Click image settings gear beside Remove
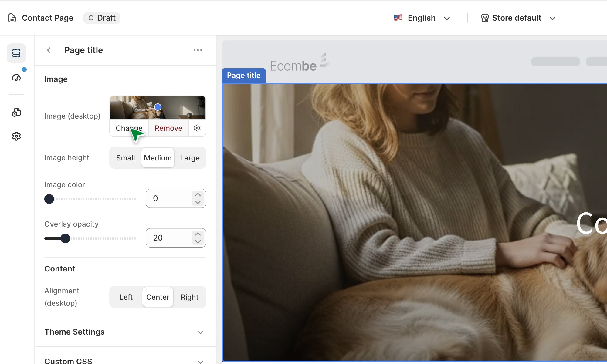This screenshot has height=364, width=607. [197, 128]
